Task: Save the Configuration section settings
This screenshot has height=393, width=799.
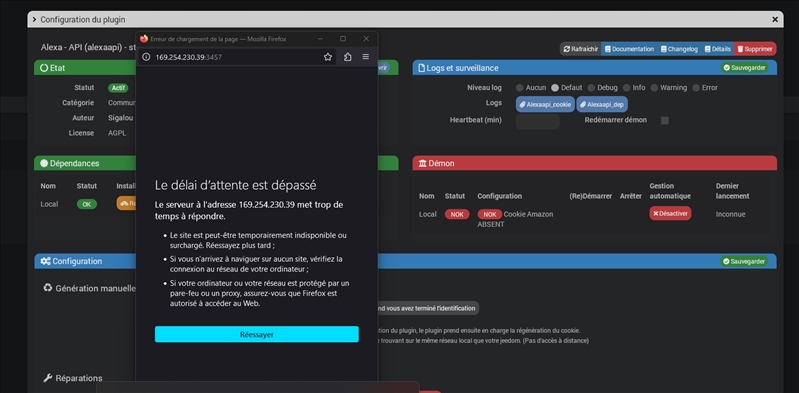Action: pos(744,261)
